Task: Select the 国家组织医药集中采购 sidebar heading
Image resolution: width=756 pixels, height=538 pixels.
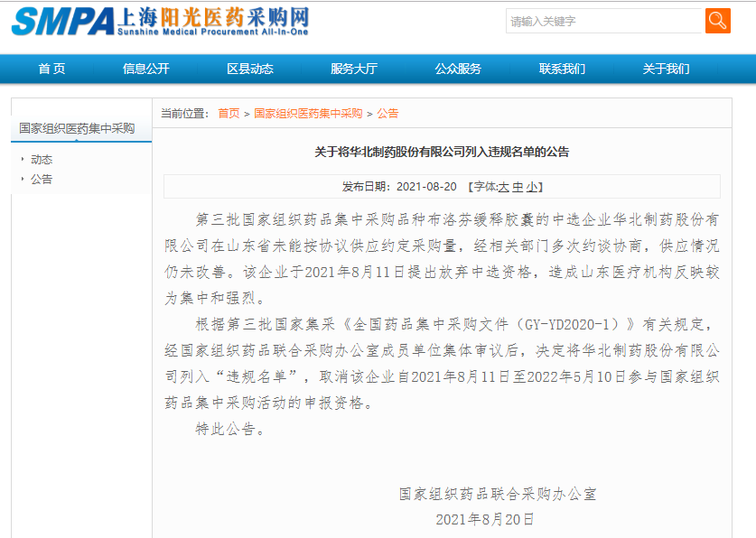Action: [x=77, y=128]
